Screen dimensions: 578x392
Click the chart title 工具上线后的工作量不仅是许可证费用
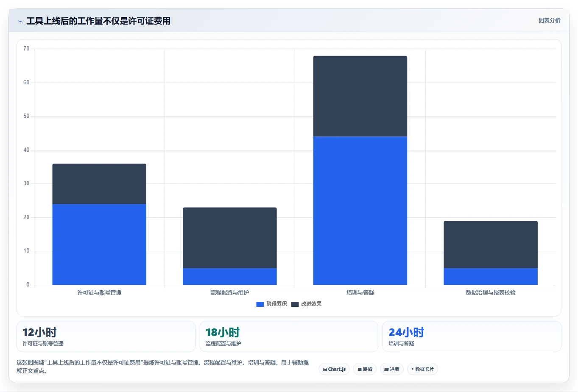point(98,21)
